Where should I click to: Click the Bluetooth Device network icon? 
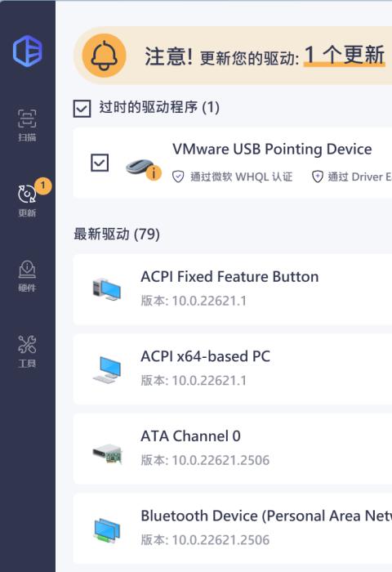106,530
